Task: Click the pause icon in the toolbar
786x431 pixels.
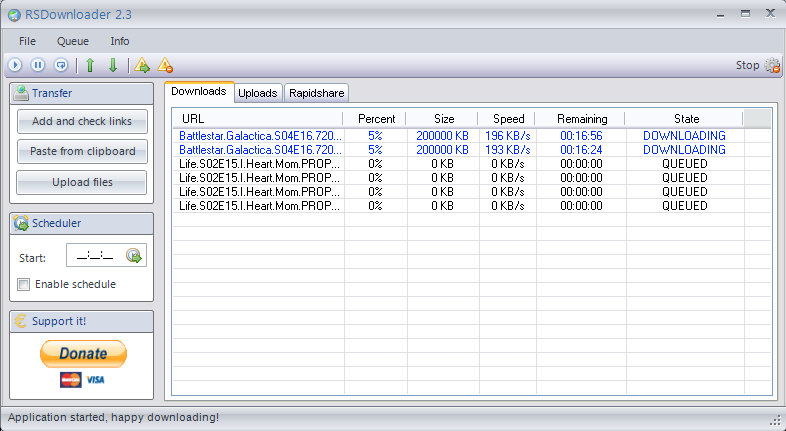Action: pos(38,65)
